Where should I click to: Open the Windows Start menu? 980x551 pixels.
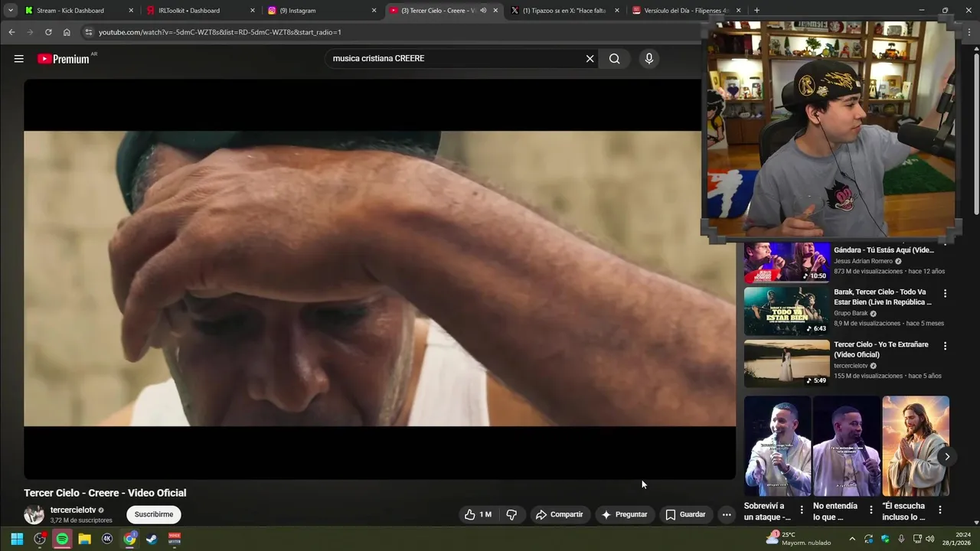coord(17,539)
